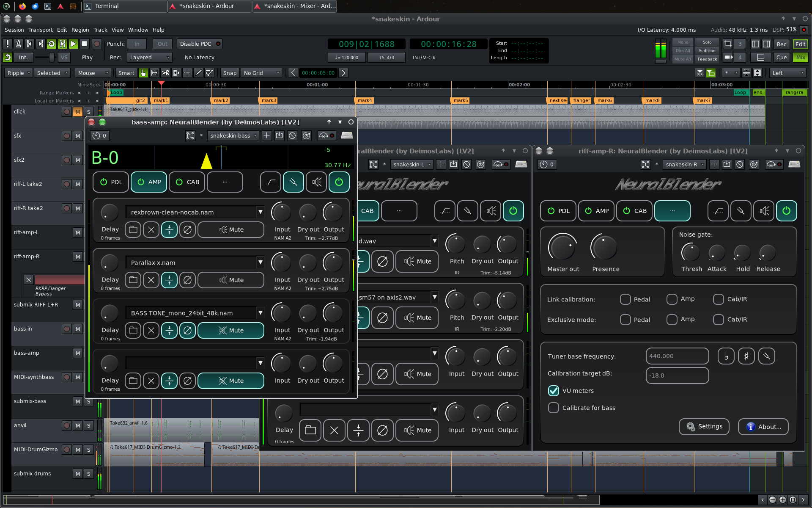Adjust the Master out knob

(x=562, y=247)
